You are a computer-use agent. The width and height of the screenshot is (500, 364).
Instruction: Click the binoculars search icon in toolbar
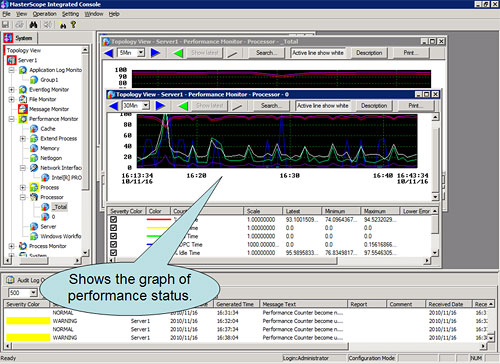tap(33, 25)
